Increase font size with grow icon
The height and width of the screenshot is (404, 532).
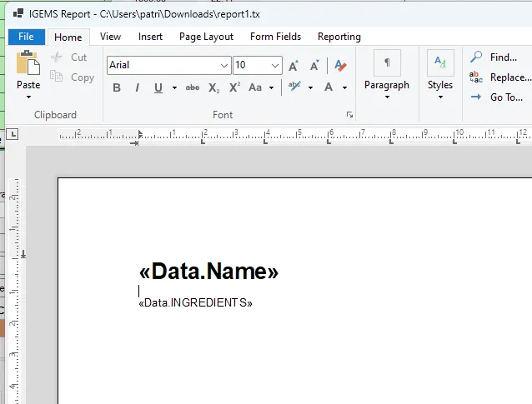[x=294, y=66]
